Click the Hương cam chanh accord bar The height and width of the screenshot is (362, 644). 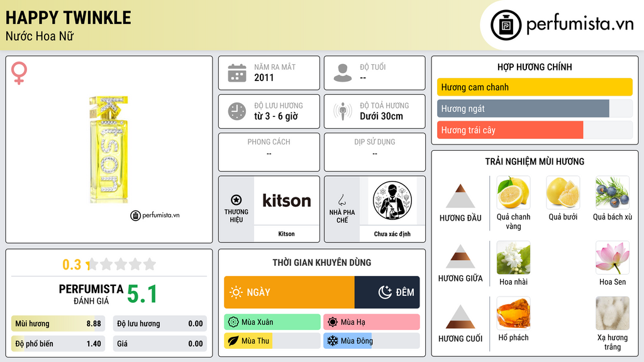[x=535, y=87]
